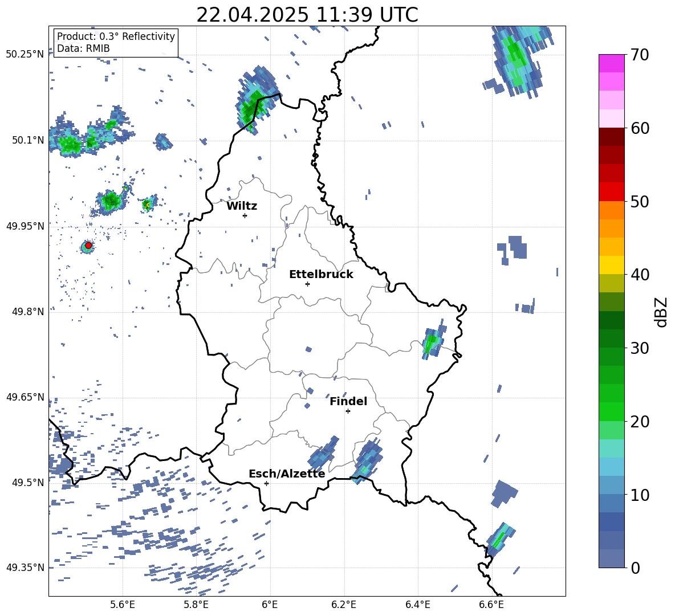Click the Ettelbruck station cross marker
Image resolution: width=675 pixels, height=616 pixels.
point(307,284)
